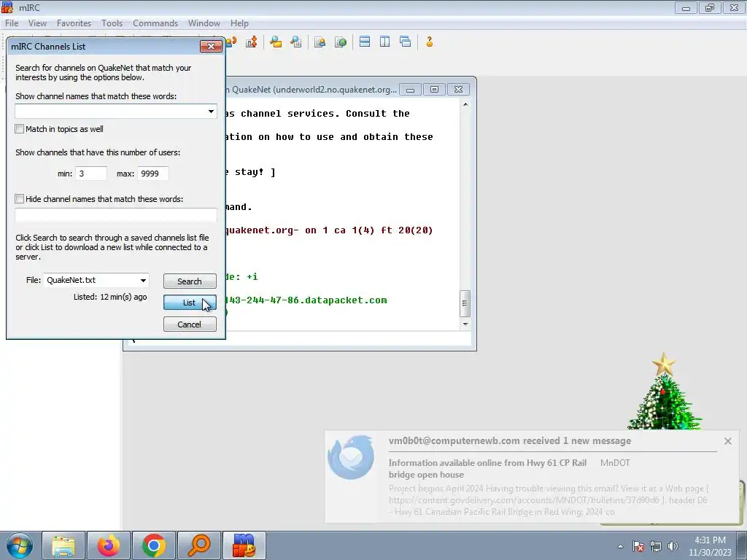This screenshot has height=560, width=747.
Task: Click the notification subject about Hwy 61 bridge
Action: pos(487,469)
